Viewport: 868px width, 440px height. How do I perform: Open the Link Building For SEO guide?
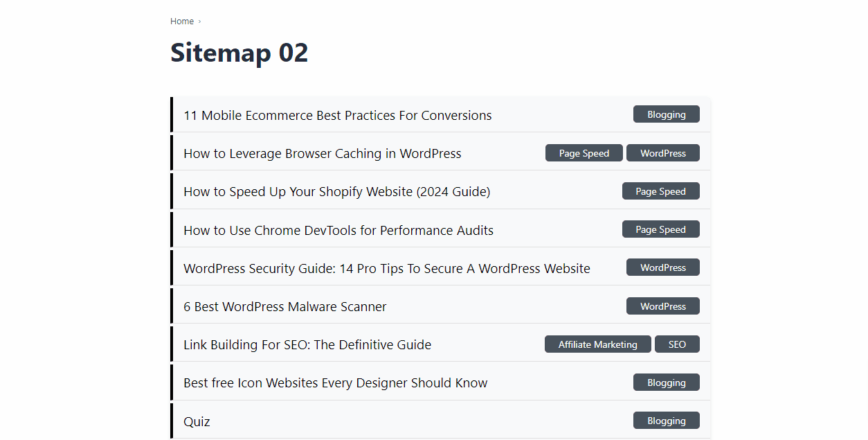[307, 344]
